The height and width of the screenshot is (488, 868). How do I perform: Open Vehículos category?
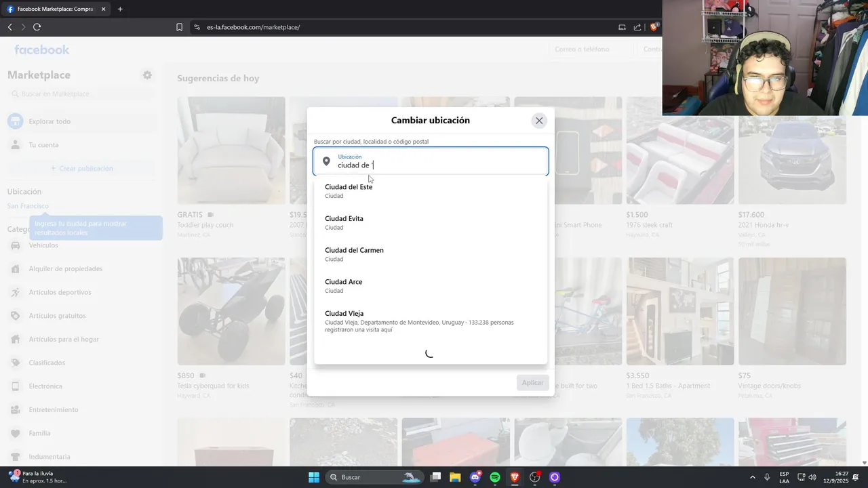tap(81, 245)
